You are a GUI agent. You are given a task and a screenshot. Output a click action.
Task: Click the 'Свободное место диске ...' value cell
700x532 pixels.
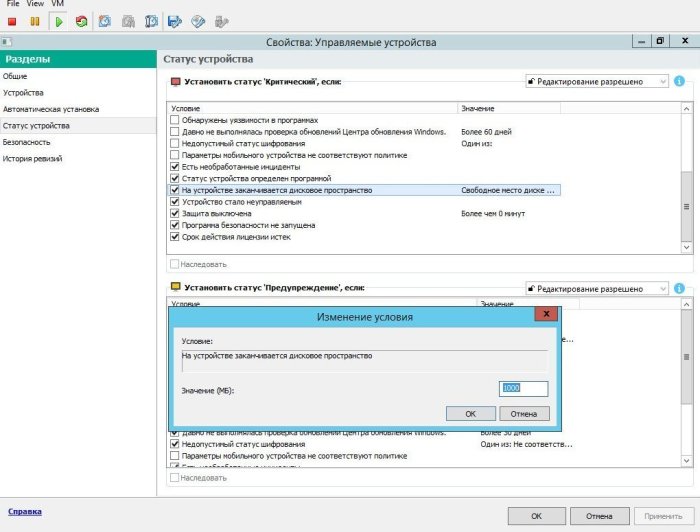[508, 190]
